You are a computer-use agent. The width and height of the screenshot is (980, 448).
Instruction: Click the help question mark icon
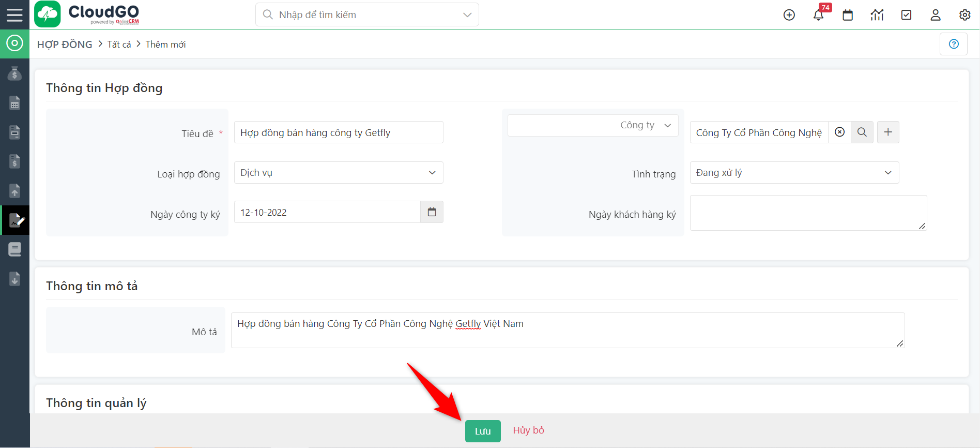[954, 44]
